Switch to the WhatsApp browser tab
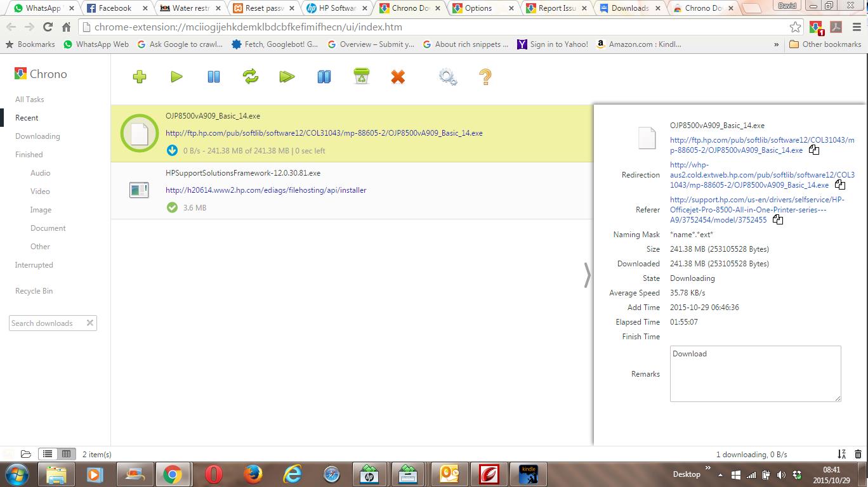The width and height of the screenshot is (868, 487). [x=43, y=8]
